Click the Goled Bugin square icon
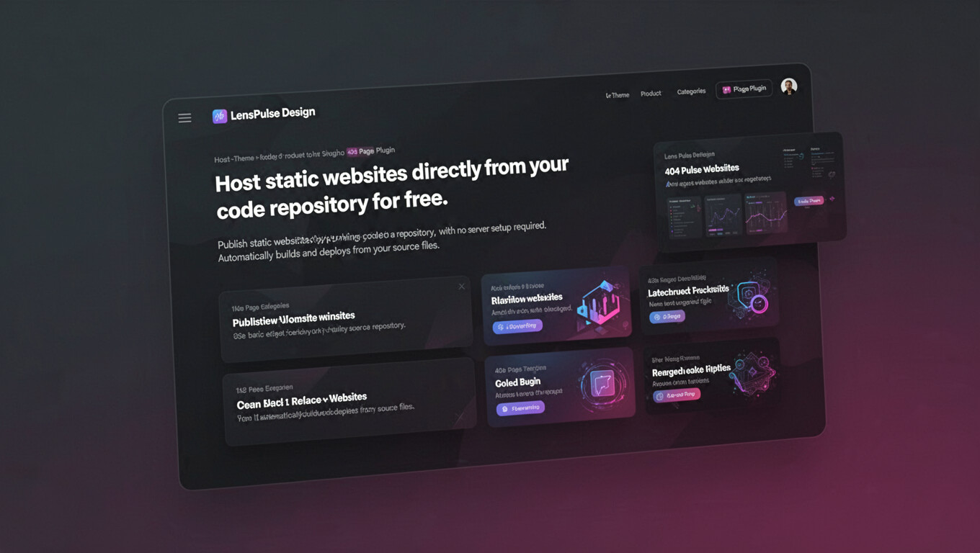 click(x=602, y=385)
